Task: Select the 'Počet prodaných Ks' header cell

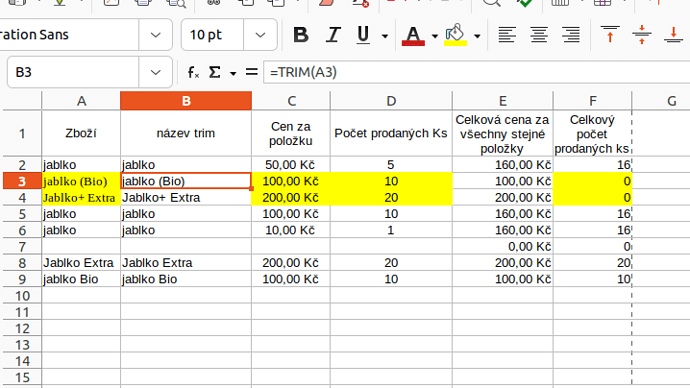Action: click(391, 133)
